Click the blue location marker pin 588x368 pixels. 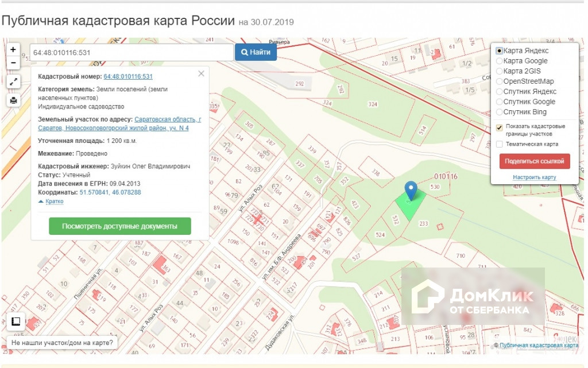coord(411,191)
